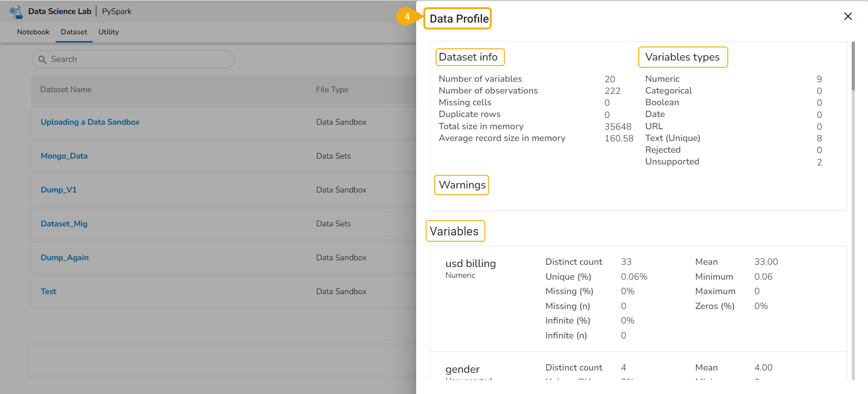Open the Utility tab
This screenshot has width=868, height=394.
tap(109, 32)
